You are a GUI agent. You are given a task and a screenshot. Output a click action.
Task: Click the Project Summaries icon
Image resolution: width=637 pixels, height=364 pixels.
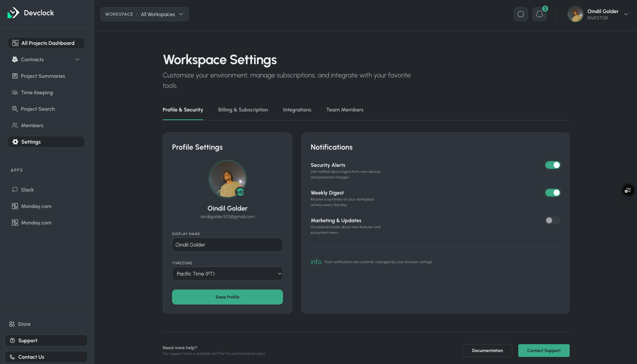[x=15, y=76]
